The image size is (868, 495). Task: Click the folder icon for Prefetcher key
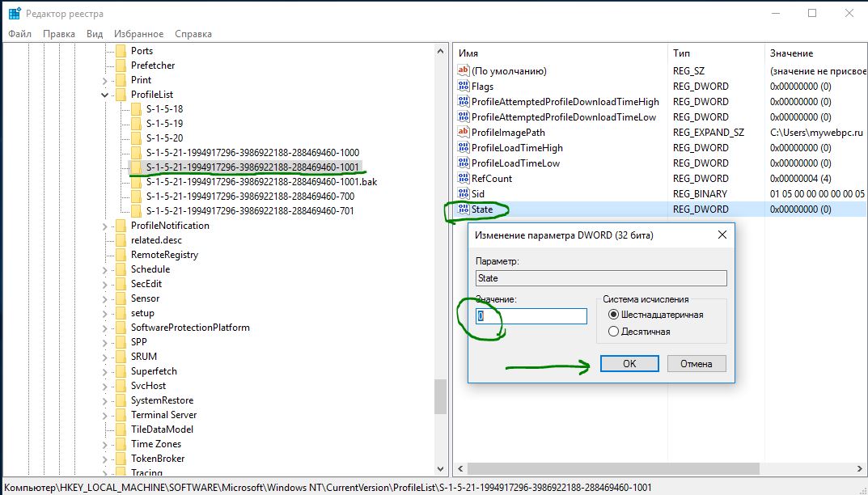(121, 66)
